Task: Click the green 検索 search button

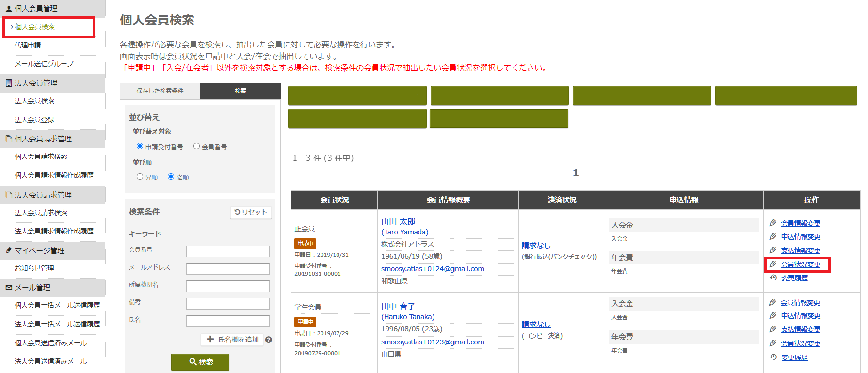Action: (200, 362)
